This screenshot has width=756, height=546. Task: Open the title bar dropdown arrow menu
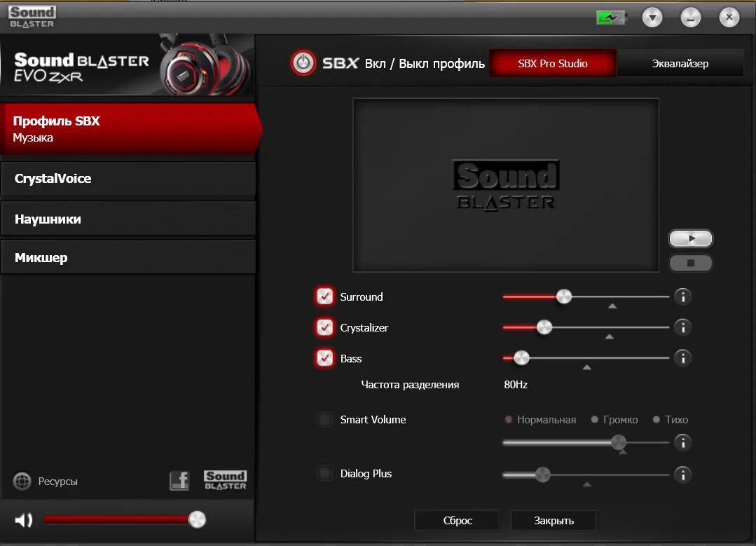[652, 18]
